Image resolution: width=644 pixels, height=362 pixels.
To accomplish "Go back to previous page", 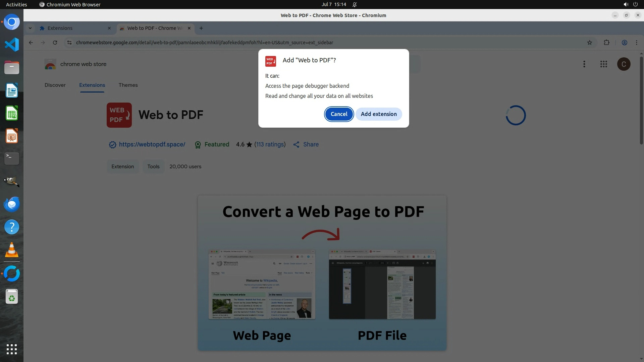I will (31, 43).
